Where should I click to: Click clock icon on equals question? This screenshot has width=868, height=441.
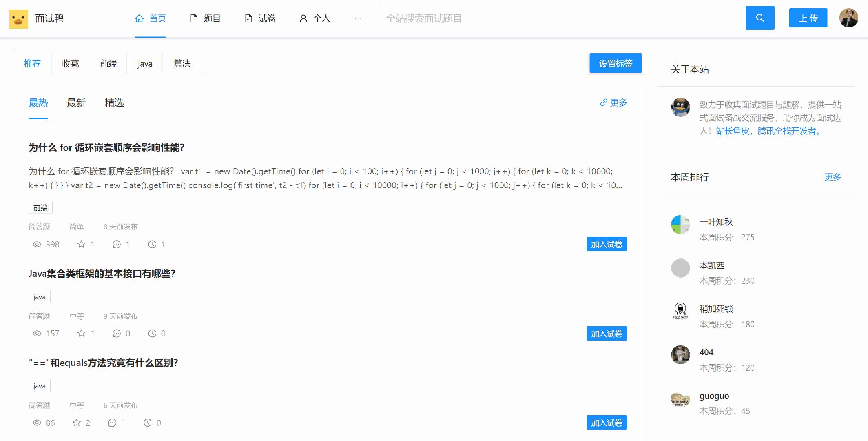coord(148,423)
